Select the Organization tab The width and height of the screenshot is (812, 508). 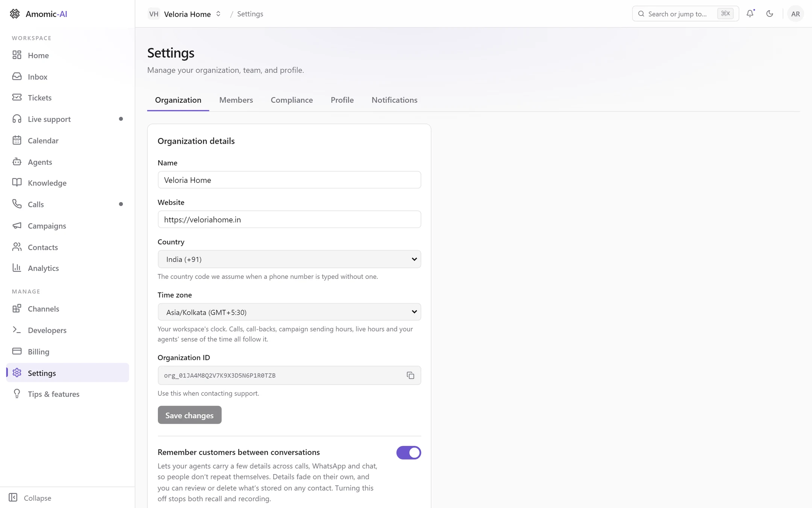(178, 100)
